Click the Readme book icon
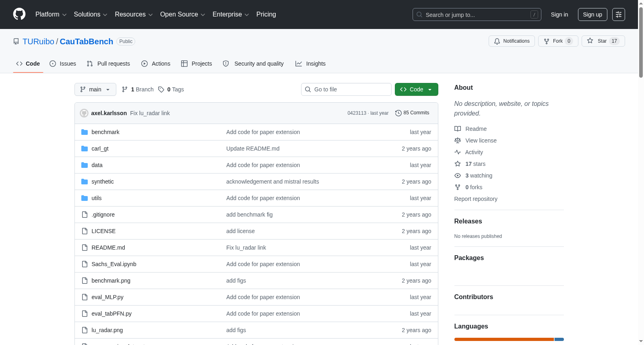The height and width of the screenshot is (345, 644). coord(458,129)
